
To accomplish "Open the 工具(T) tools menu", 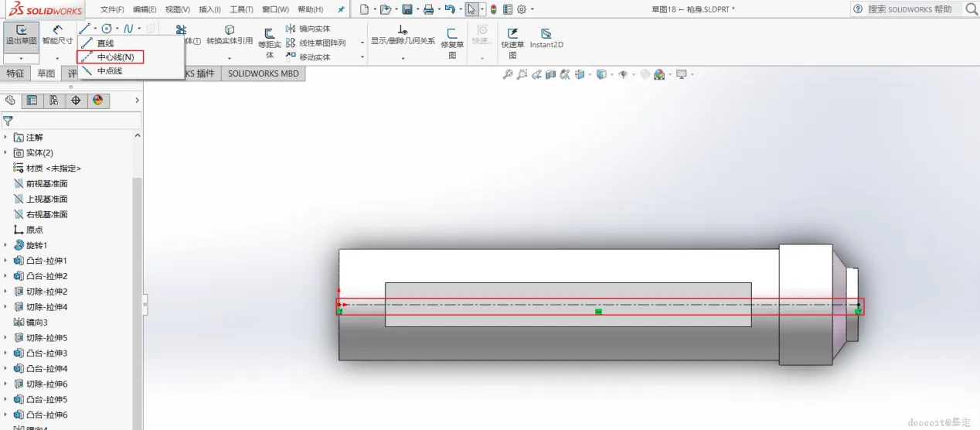I will click(242, 9).
